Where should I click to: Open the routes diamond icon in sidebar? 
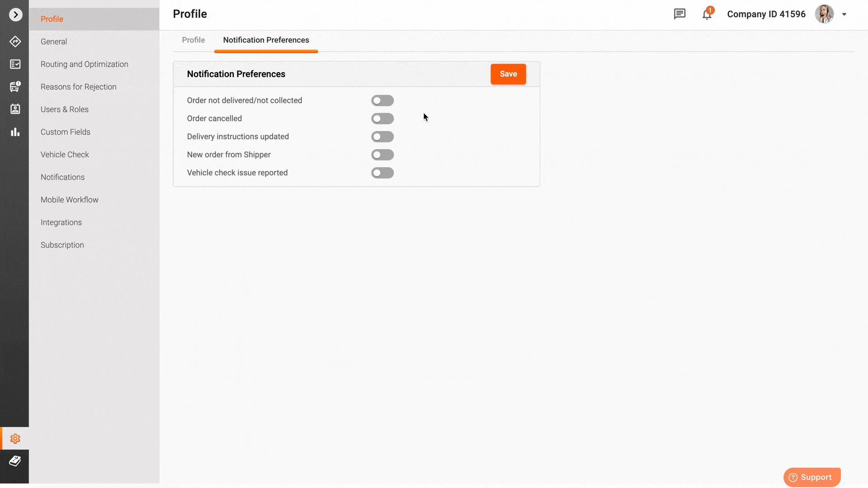tap(15, 42)
